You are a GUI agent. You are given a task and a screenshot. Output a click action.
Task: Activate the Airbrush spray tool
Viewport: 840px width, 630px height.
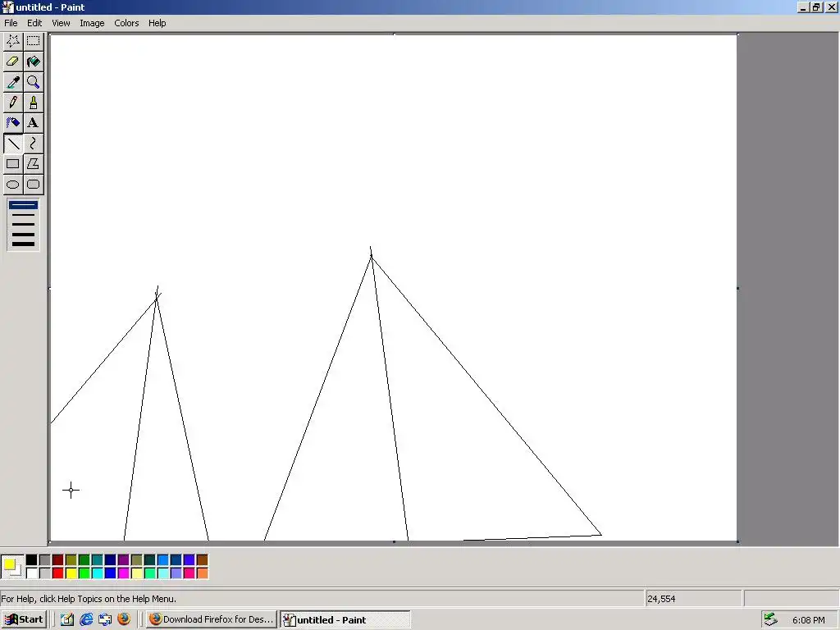coord(13,123)
